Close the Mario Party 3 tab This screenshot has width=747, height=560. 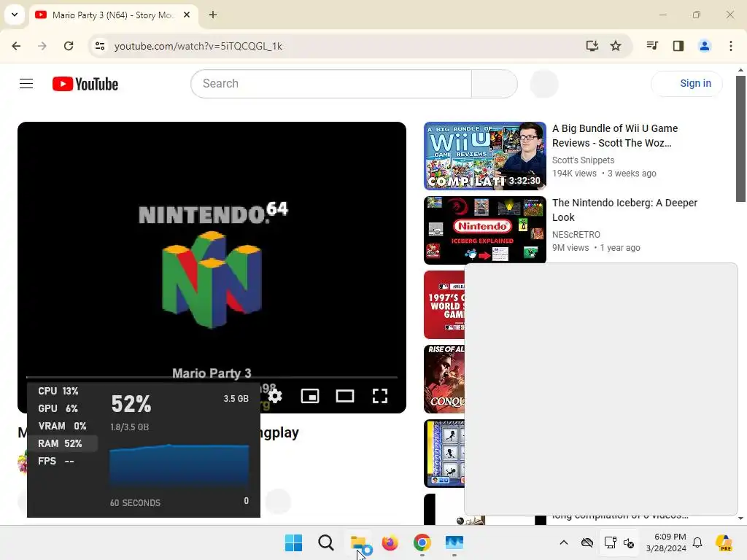tap(187, 15)
